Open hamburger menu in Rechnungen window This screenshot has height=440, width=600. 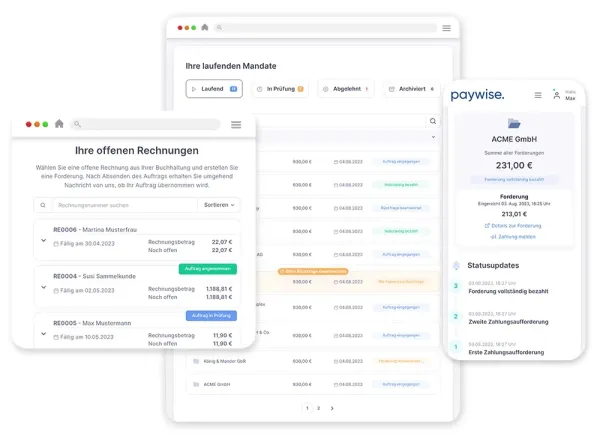[x=236, y=125]
